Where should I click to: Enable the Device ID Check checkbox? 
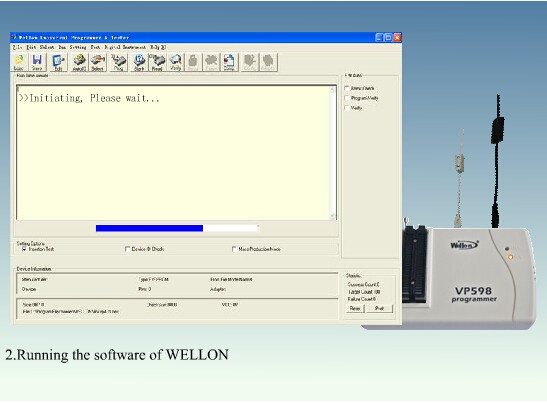pos(127,249)
